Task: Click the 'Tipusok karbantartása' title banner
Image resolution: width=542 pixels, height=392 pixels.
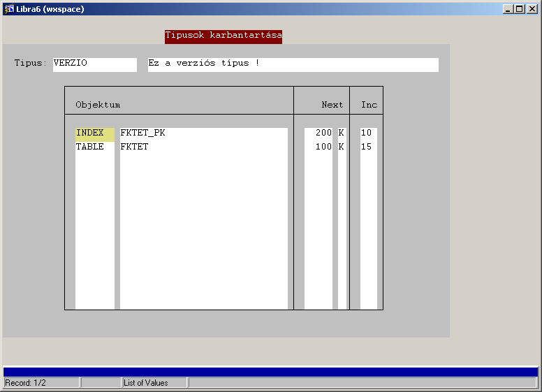Action: 224,36
